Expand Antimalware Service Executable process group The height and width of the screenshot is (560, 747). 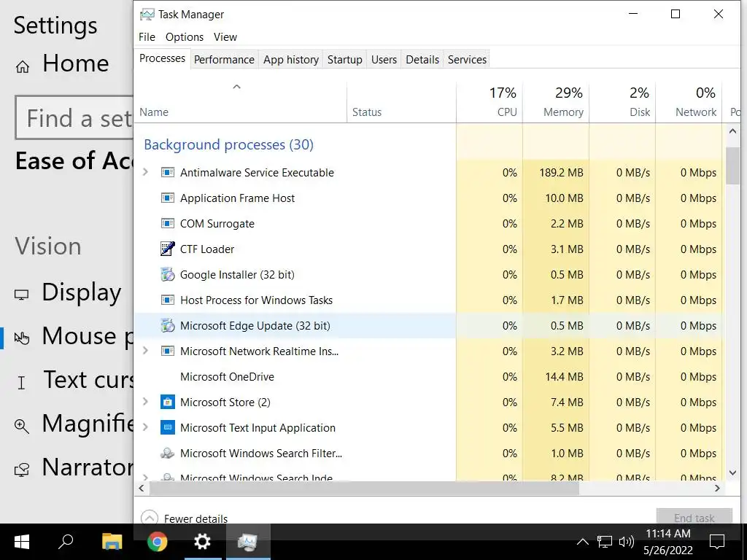[x=146, y=172]
